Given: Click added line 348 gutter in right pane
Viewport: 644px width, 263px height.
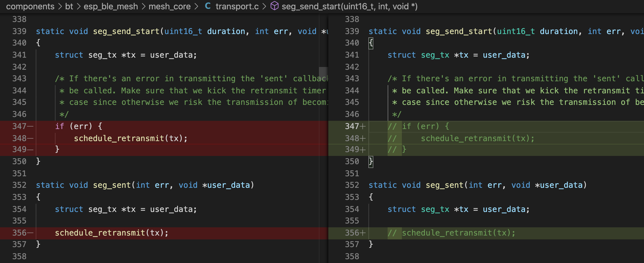Looking at the screenshot, I should (x=355, y=138).
